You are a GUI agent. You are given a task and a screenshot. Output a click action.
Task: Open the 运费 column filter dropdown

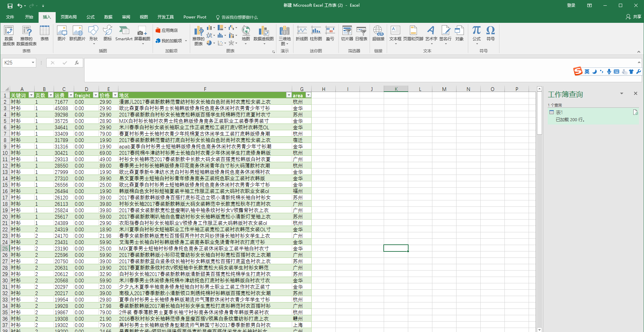pyautogui.click(x=70, y=95)
